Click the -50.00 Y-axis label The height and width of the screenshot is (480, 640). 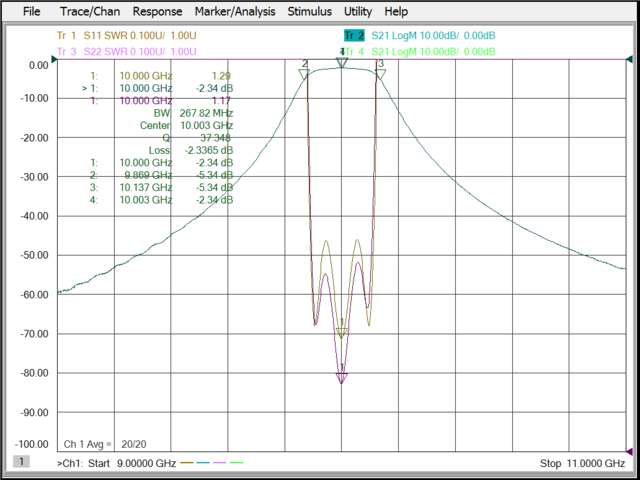(x=34, y=255)
